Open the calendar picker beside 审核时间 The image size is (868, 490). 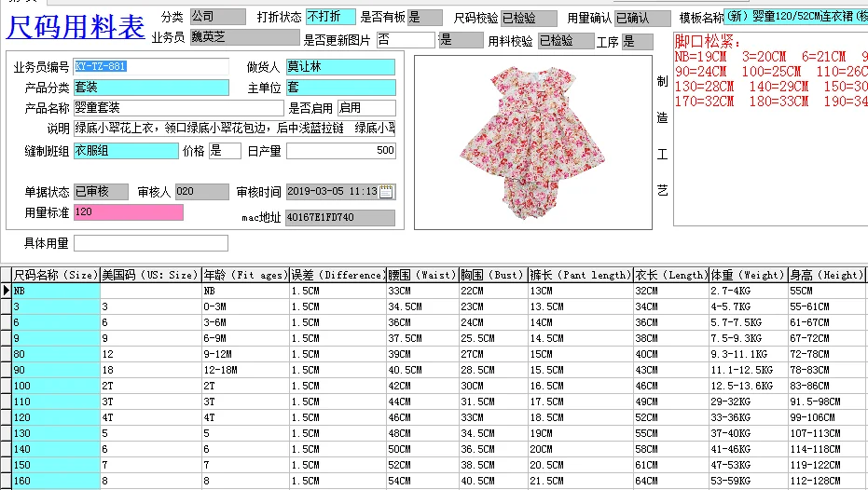click(386, 192)
